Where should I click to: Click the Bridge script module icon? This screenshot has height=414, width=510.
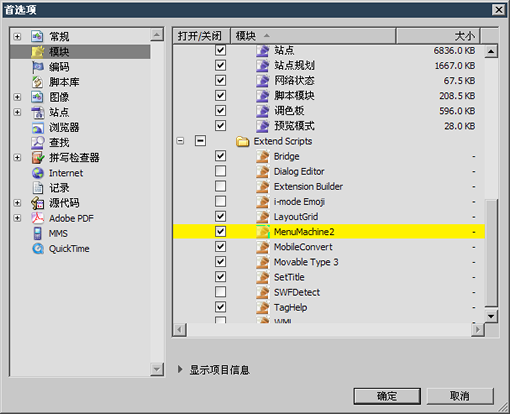point(263,156)
